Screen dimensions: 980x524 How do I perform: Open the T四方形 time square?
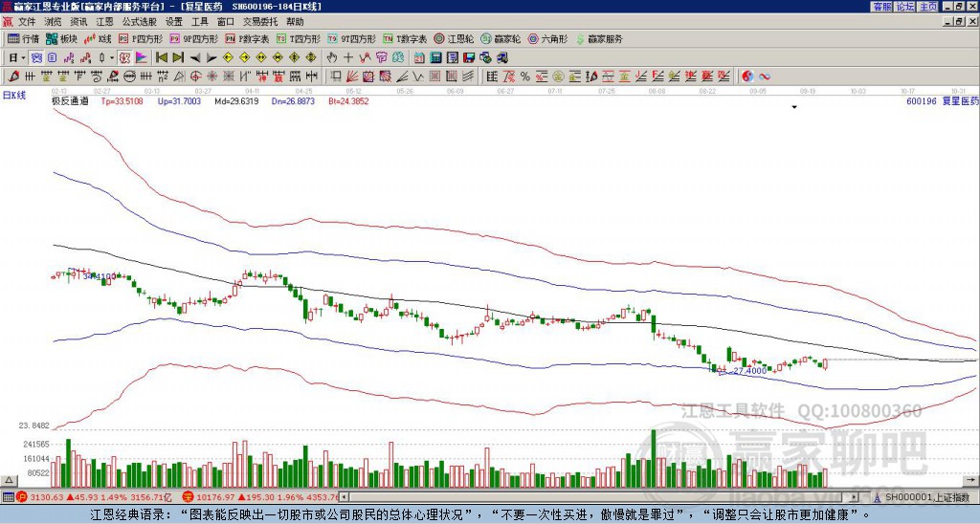click(x=299, y=38)
